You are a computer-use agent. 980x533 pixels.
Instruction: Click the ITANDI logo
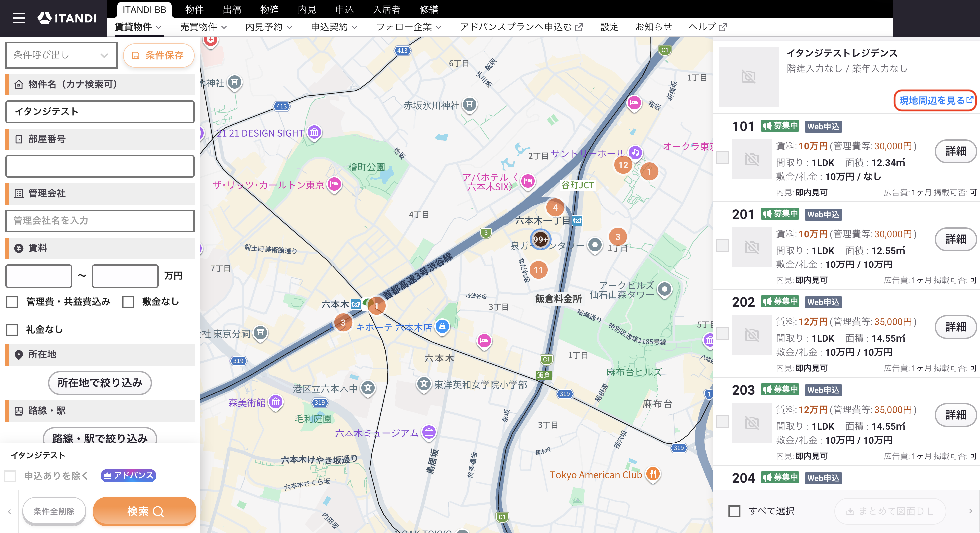click(x=67, y=18)
